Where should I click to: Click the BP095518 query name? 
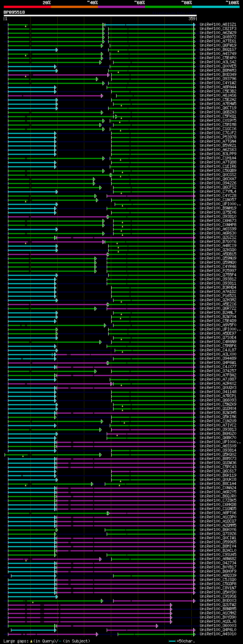pos(14,12)
